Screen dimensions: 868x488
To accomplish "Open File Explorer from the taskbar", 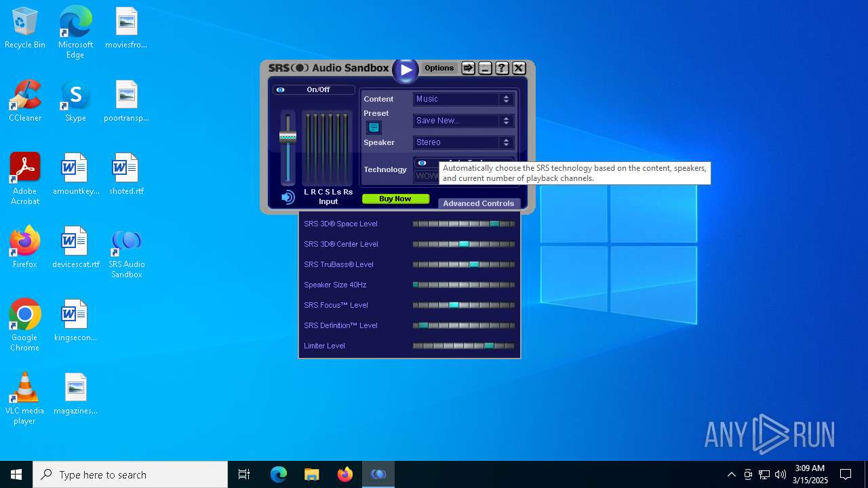I will (311, 474).
